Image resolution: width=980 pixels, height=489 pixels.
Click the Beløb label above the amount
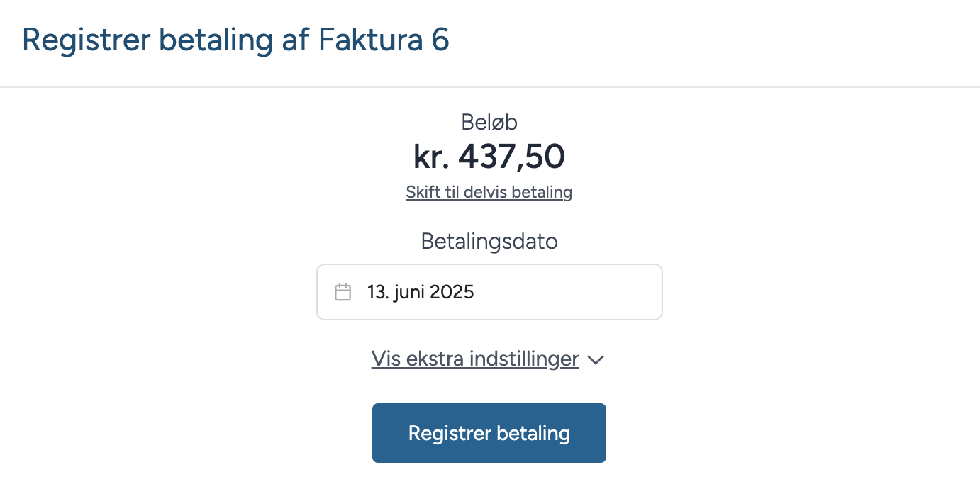[x=489, y=122]
